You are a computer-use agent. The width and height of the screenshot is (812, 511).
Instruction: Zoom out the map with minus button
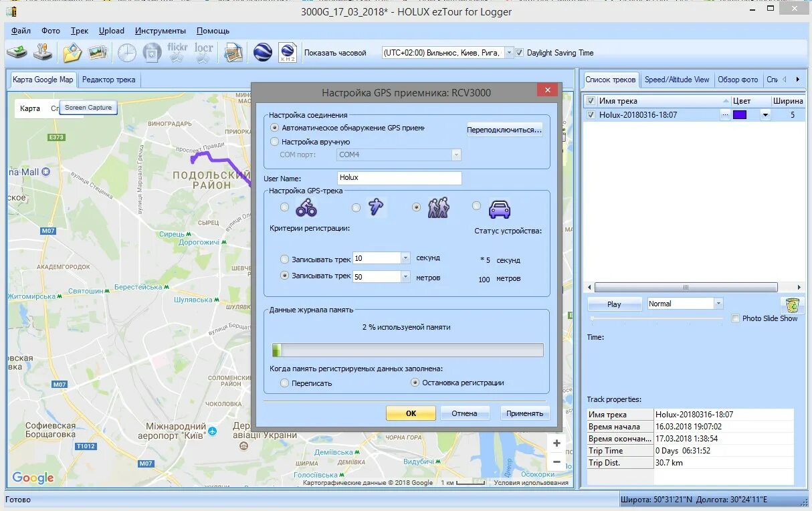(x=556, y=462)
